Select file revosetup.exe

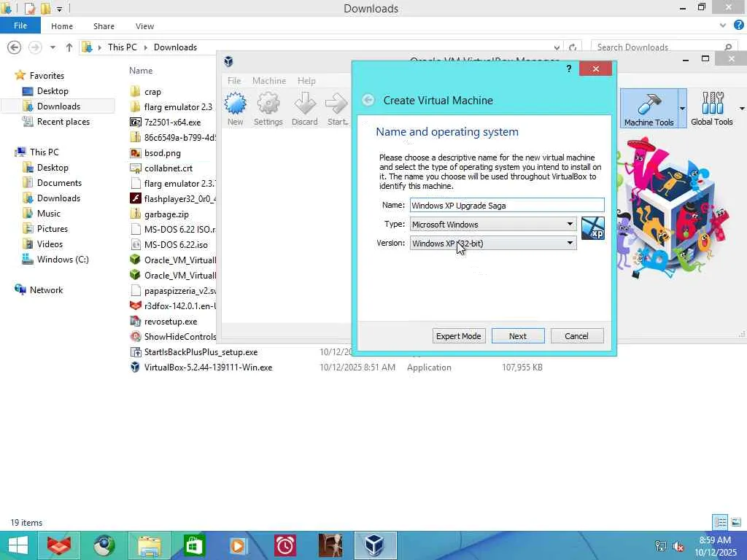(171, 322)
